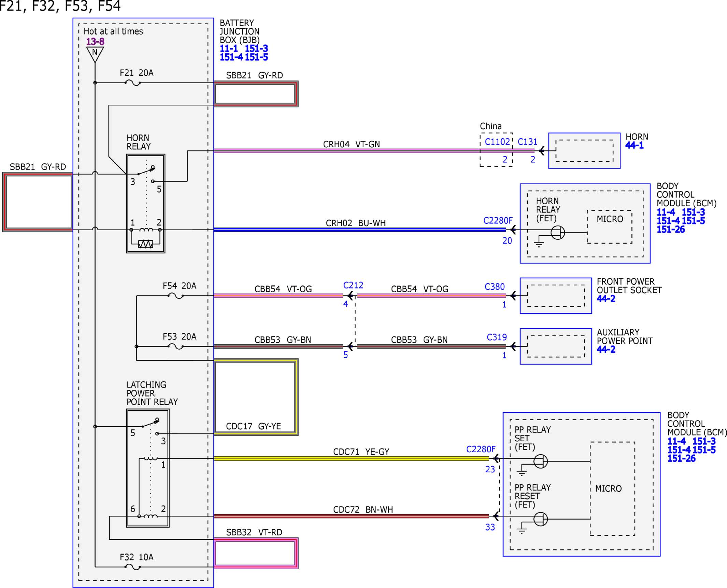This screenshot has width=727, height=588.
Task: Open the 13-8 page reference link
Action: (95, 42)
